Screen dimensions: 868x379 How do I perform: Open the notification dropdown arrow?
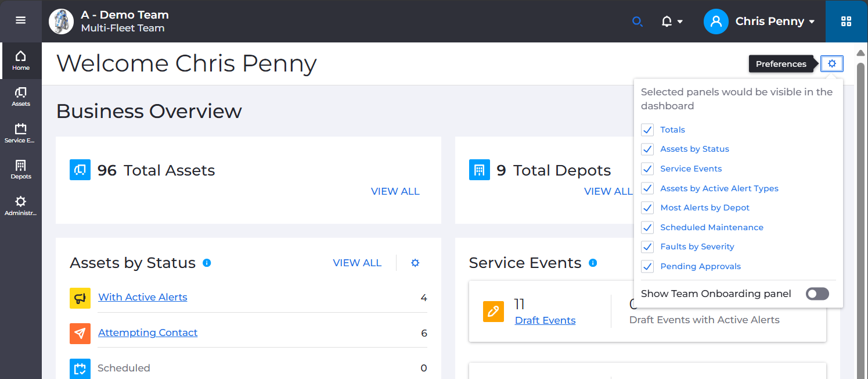tap(679, 21)
